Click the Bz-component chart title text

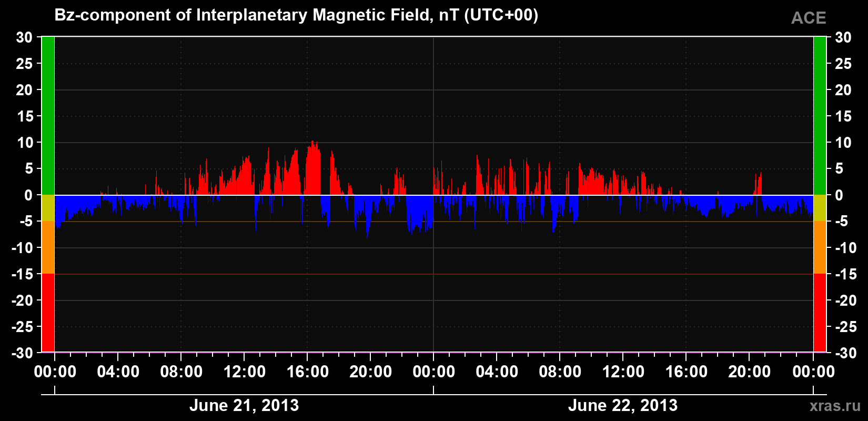(296, 16)
